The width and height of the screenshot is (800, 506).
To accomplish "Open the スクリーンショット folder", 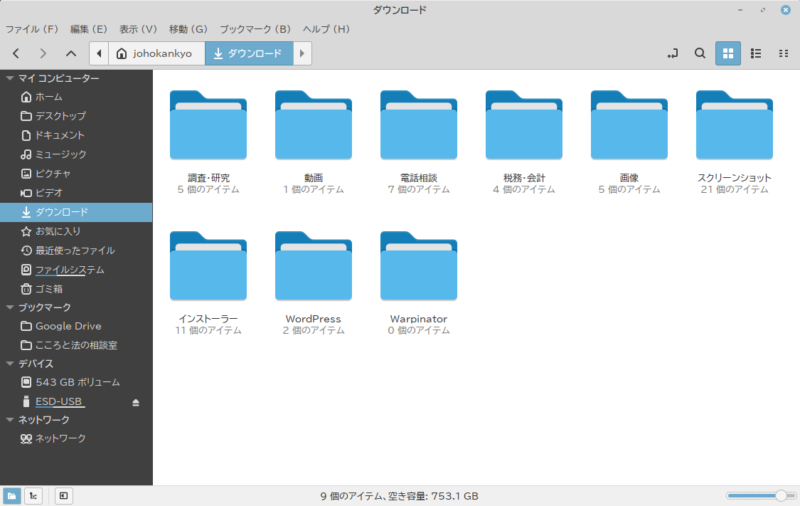I will 734,130.
